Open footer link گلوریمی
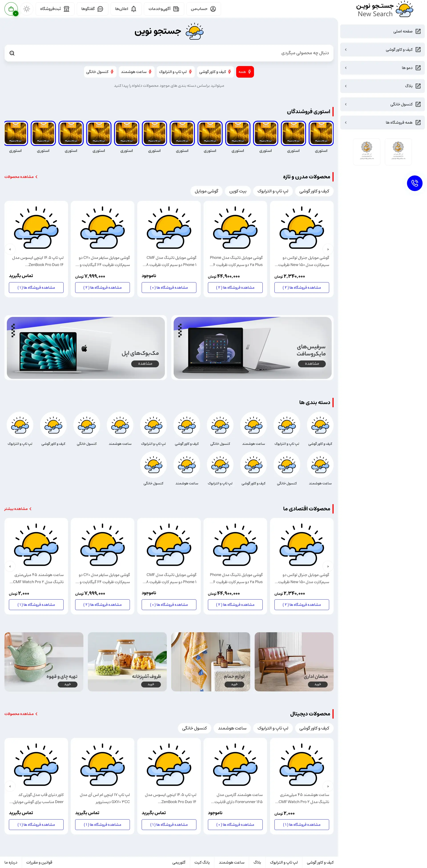427x868 pixels. click(x=179, y=863)
